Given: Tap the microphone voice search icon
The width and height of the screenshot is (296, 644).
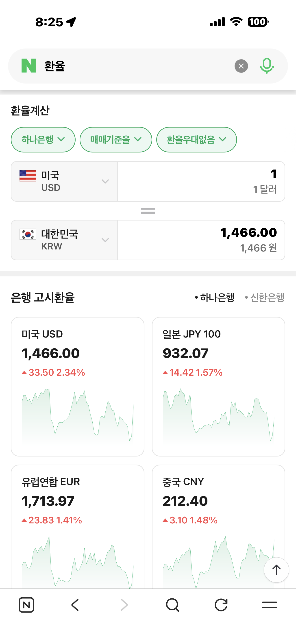Looking at the screenshot, I should point(267,66).
